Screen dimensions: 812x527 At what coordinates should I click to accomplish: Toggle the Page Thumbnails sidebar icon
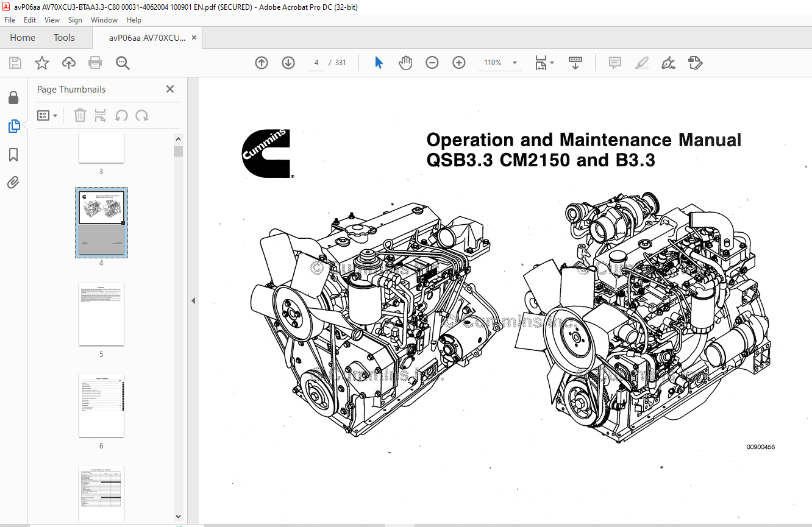coord(13,126)
